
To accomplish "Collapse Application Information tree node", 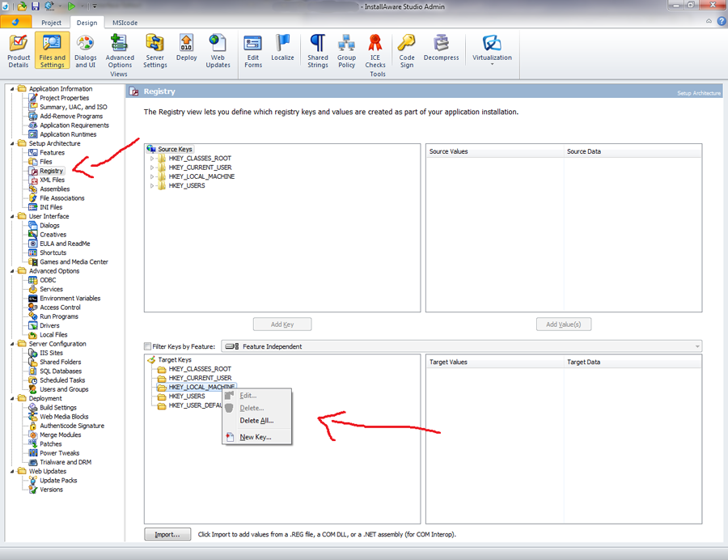I will pyautogui.click(x=12, y=89).
